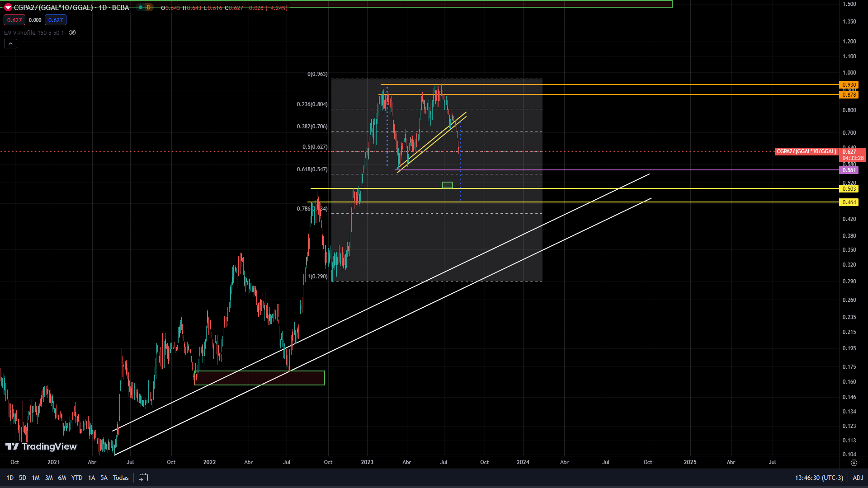The width and height of the screenshot is (868, 488).
Task: Click the 0.000 spread value
Action: pos(35,20)
